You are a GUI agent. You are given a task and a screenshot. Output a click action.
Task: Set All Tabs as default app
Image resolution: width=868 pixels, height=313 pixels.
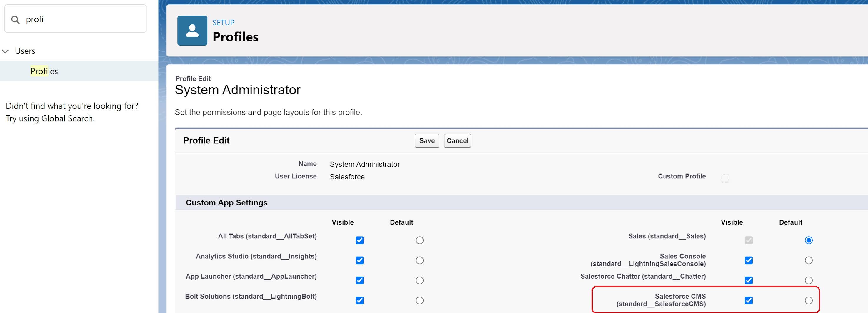click(419, 240)
